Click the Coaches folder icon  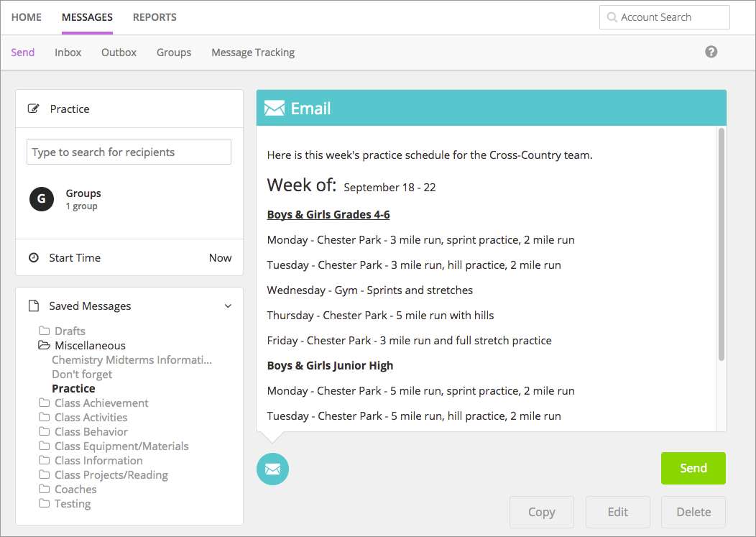pos(45,489)
